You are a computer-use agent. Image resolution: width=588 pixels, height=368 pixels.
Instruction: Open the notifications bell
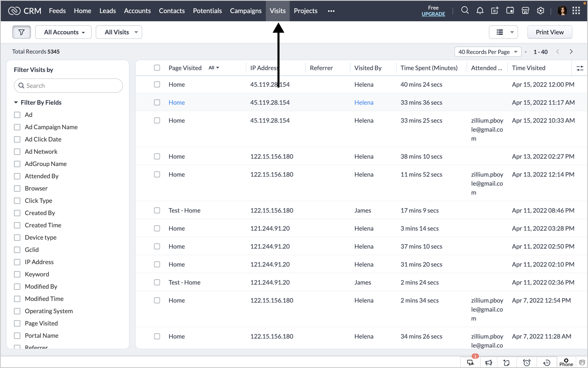click(x=480, y=11)
